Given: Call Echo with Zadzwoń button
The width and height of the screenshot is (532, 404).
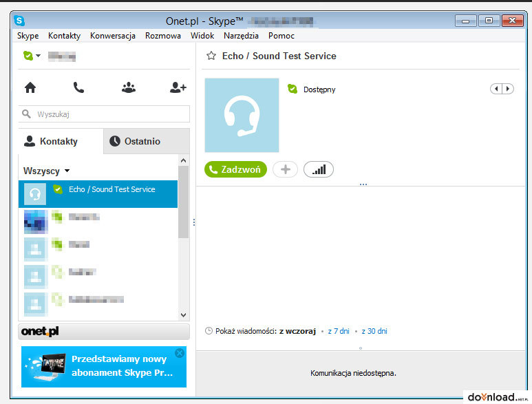Looking at the screenshot, I should coord(235,169).
